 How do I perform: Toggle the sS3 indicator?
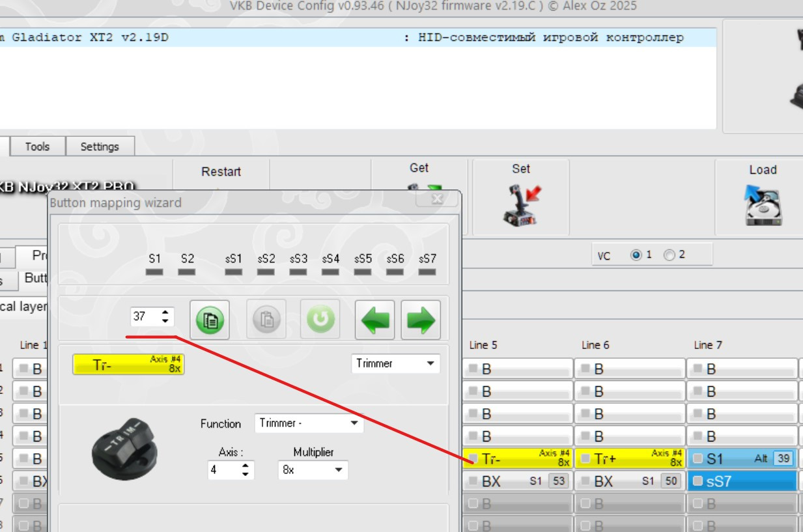298,272
